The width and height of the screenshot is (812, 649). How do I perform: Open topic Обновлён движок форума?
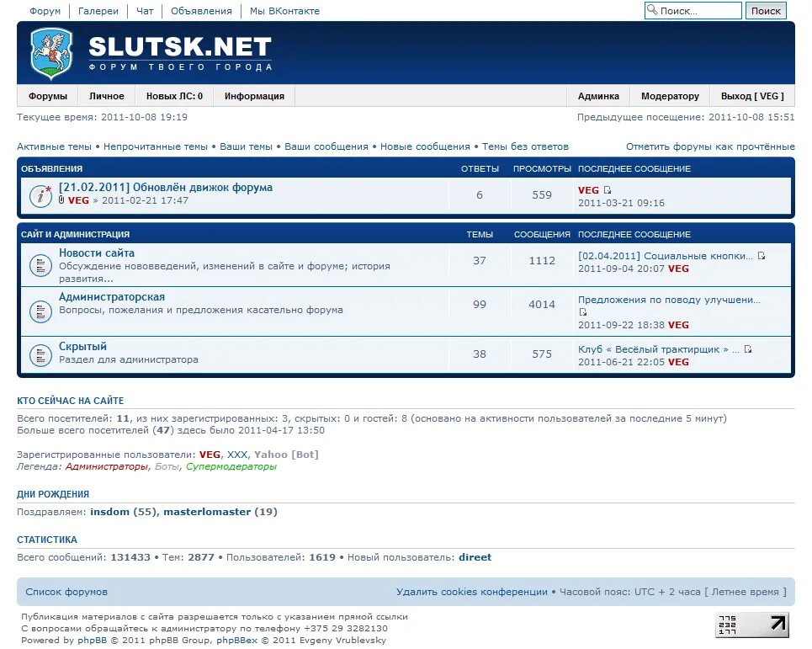166,188
